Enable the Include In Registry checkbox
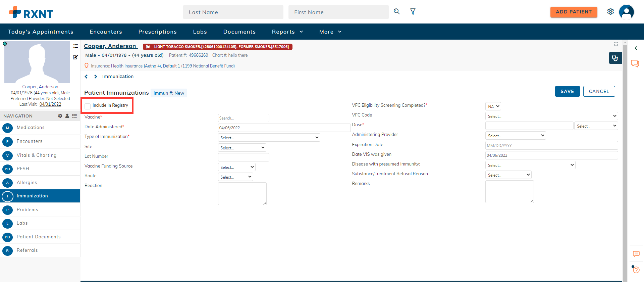Image resolution: width=644 pixels, height=282 pixels. (x=88, y=106)
